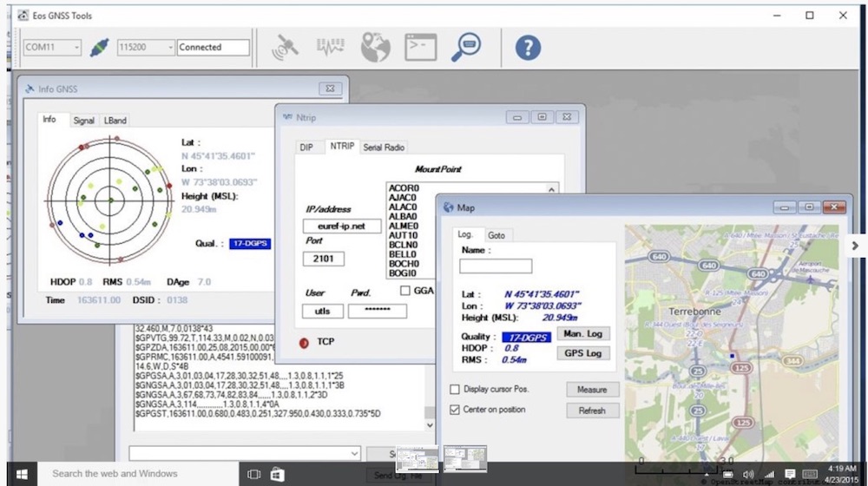The width and height of the screenshot is (868, 486).
Task: Open the Windows Store taskbar icon
Action: point(278,475)
